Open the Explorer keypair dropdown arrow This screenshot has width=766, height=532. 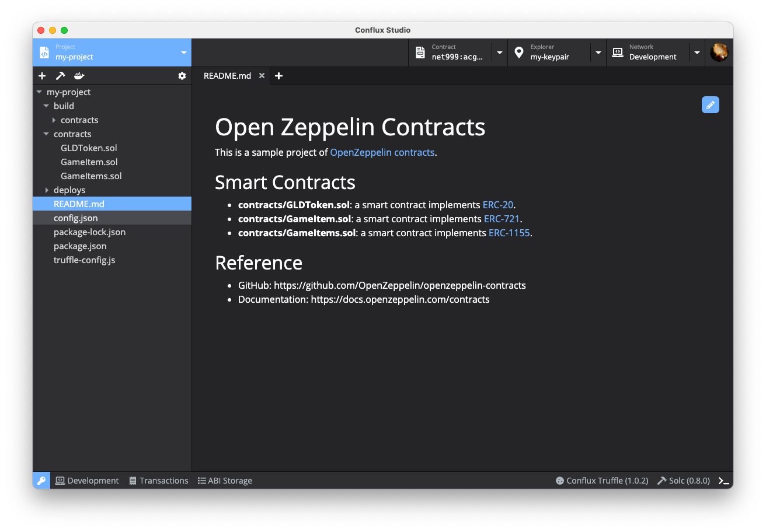point(598,52)
